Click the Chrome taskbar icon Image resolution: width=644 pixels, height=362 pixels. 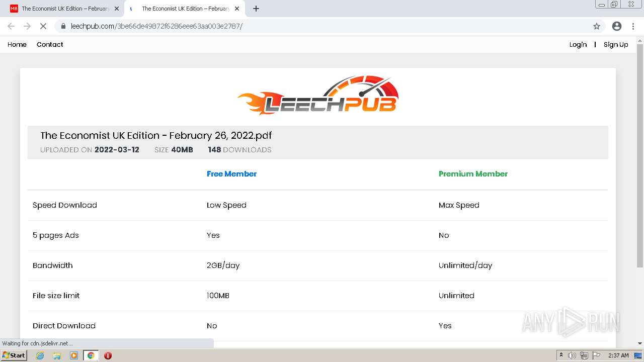[x=91, y=355]
